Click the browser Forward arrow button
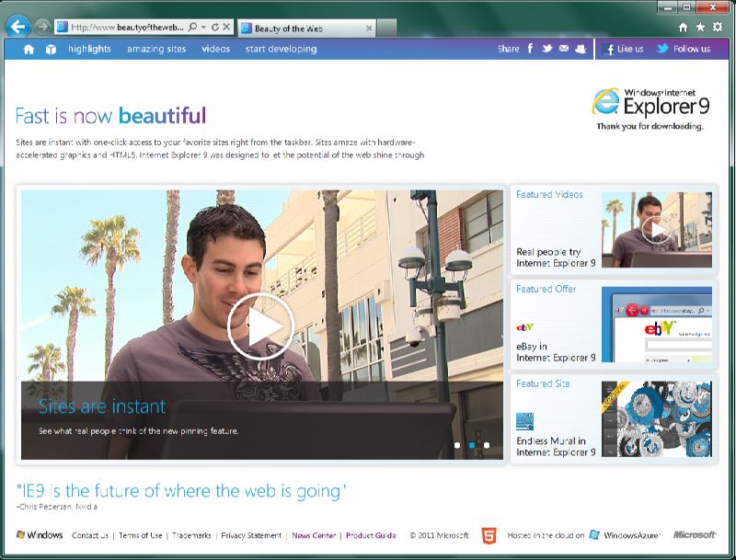 (42, 27)
